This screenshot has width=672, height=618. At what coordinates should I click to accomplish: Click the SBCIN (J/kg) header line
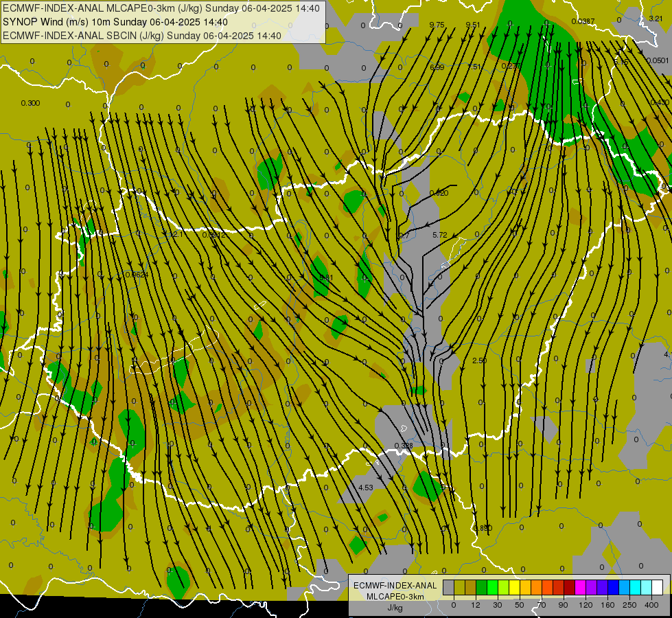coord(142,36)
